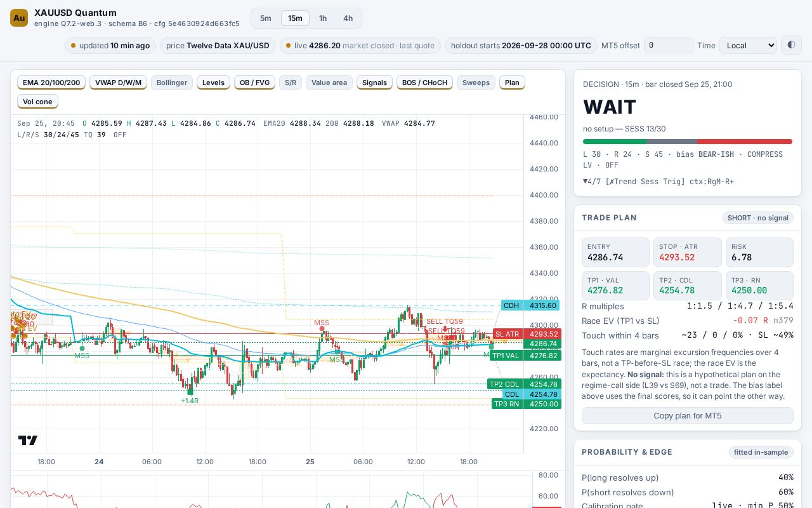Click the TP1 · VAL 4276.82 cell
The height and width of the screenshot is (508, 812).
click(615, 286)
